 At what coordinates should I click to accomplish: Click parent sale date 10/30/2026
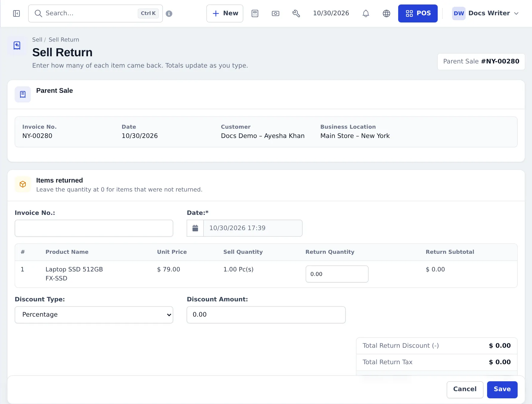pyautogui.click(x=140, y=136)
